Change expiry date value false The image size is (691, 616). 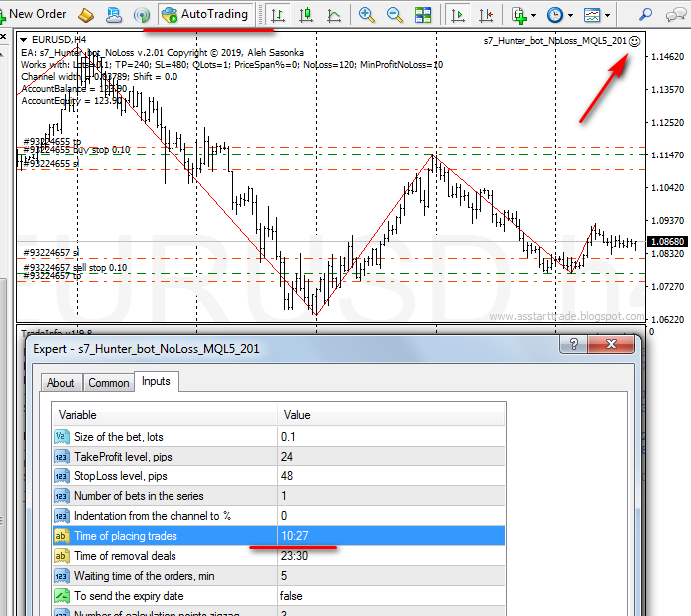391,596
